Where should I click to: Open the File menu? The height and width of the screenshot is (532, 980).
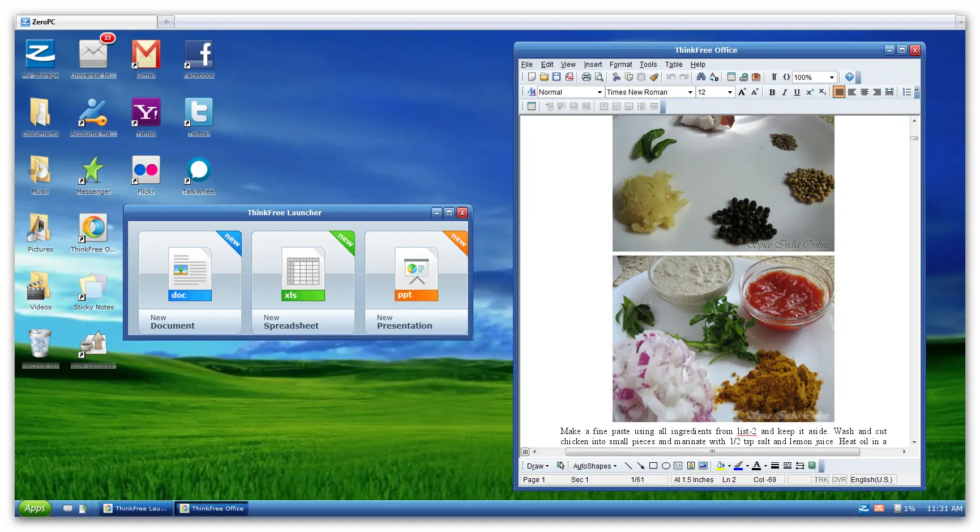pos(527,65)
